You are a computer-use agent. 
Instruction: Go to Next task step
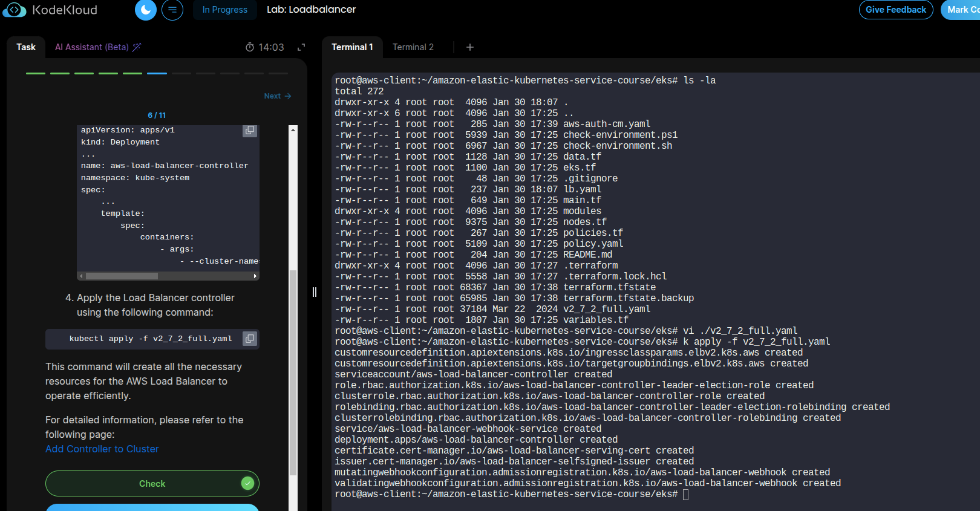coord(278,96)
